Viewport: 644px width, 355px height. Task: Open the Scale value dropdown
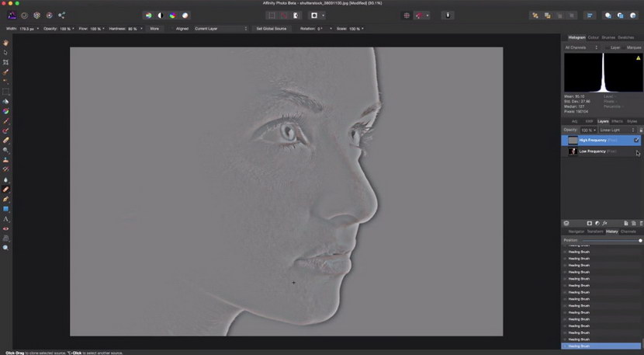click(x=362, y=29)
